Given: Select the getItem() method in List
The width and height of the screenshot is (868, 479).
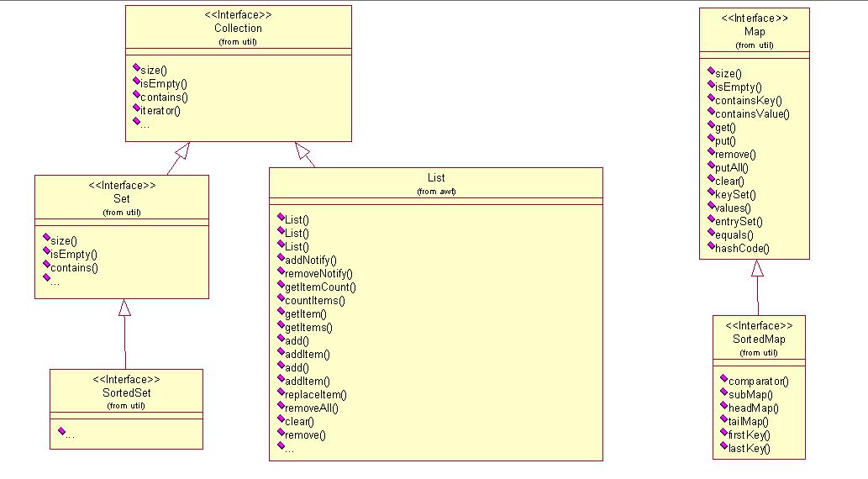Looking at the screenshot, I should [x=306, y=314].
